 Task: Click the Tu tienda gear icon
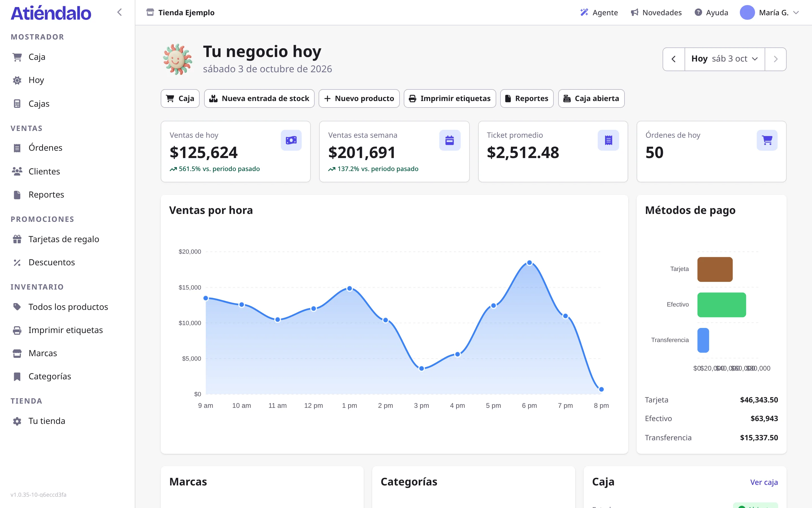click(x=17, y=421)
